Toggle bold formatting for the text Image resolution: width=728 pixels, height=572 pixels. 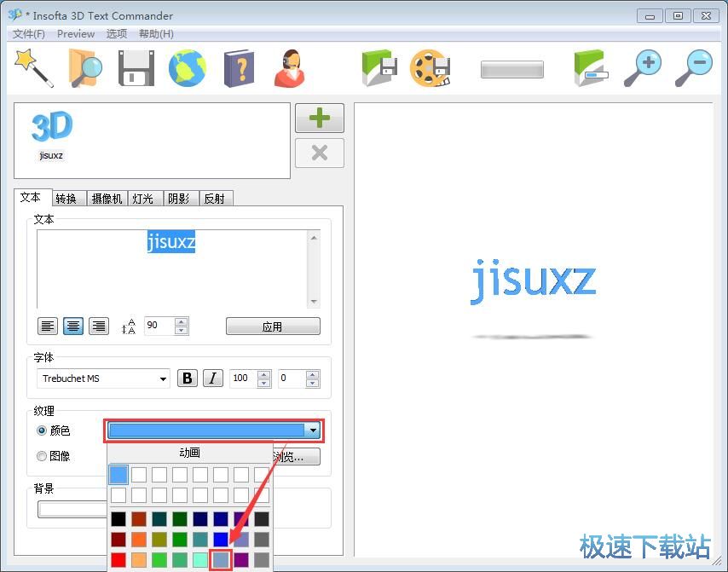[187, 378]
